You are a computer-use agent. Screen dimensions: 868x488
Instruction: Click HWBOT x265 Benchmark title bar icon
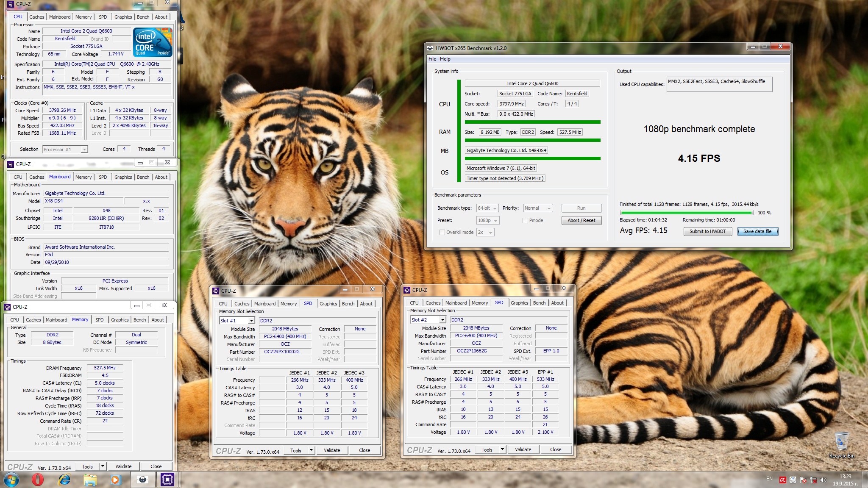pos(430,48)
